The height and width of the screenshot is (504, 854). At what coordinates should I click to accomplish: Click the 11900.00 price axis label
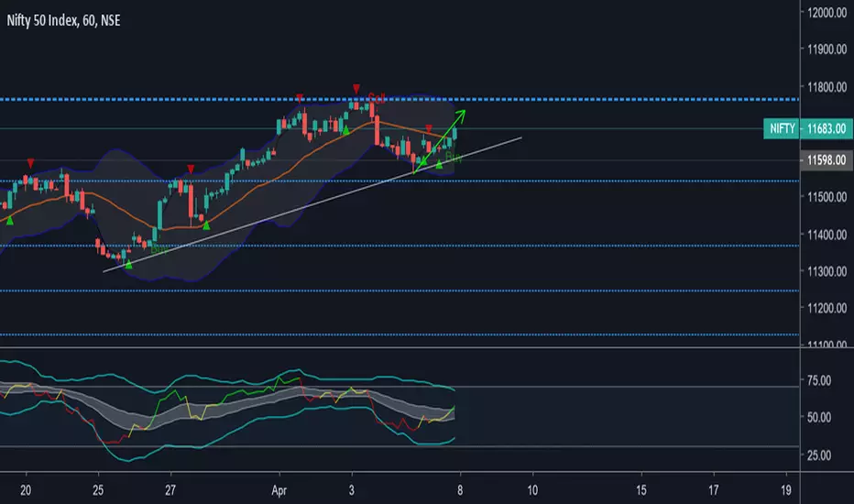point(827,49)
